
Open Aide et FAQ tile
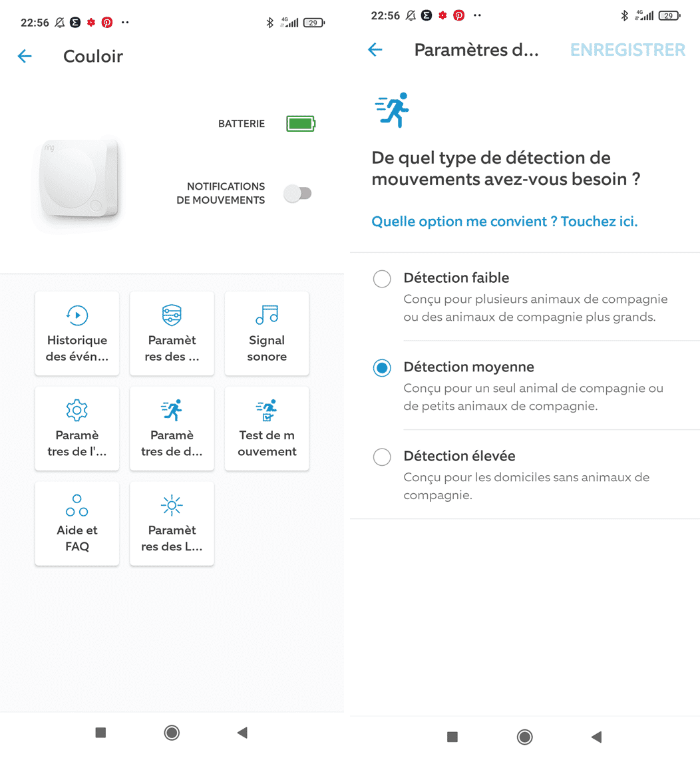[x=77, y=524]
